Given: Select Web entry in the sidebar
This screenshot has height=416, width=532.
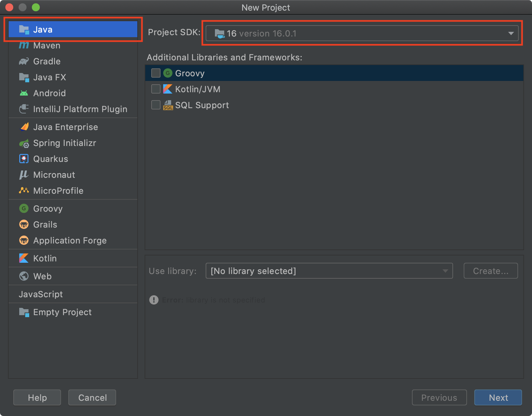Looking at the screenshot, I should tap(73, 276).
